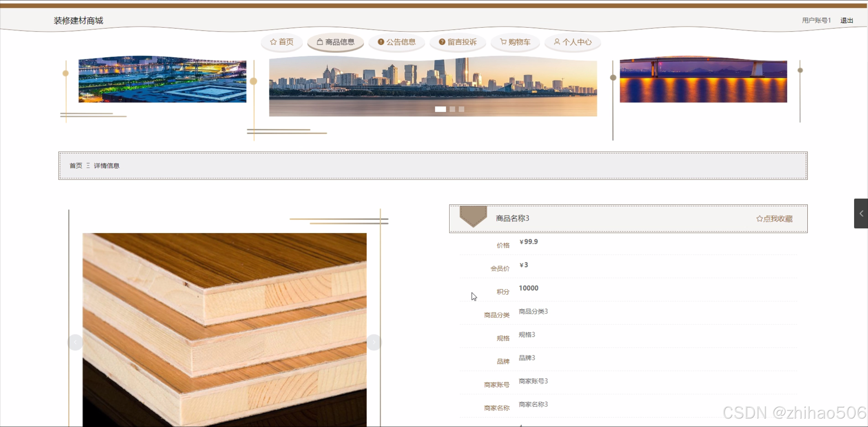The image size is (868, 427).
Task: Click the bag icon on 商品信息
Action: coord(320,42)
